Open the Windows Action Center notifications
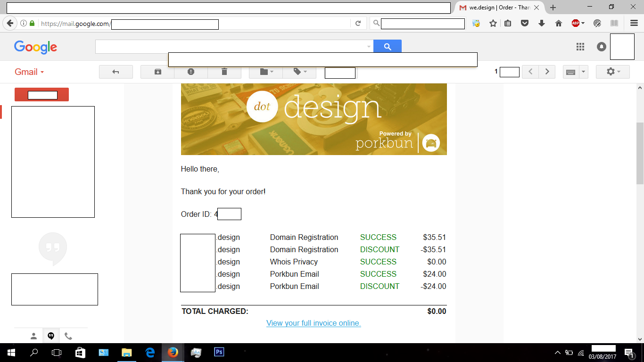 click(x=629, y=353)
